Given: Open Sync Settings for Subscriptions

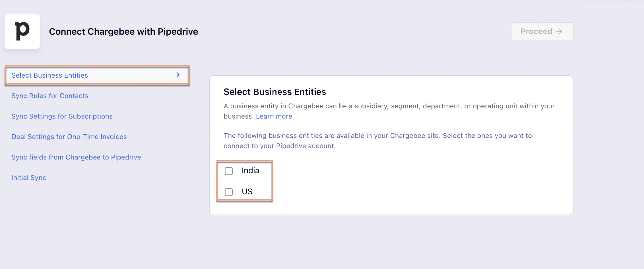Looking at the screenshot, I should click(62, 116).
